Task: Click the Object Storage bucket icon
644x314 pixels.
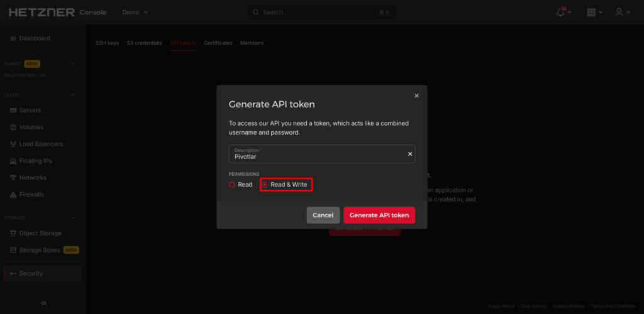Action: click(x=13, y=233)
